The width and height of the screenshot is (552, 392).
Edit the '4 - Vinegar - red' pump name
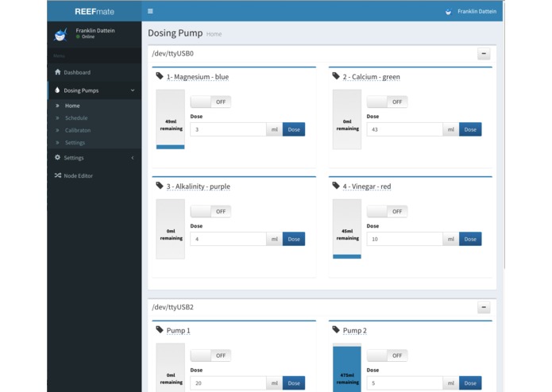tap(367, 186)
